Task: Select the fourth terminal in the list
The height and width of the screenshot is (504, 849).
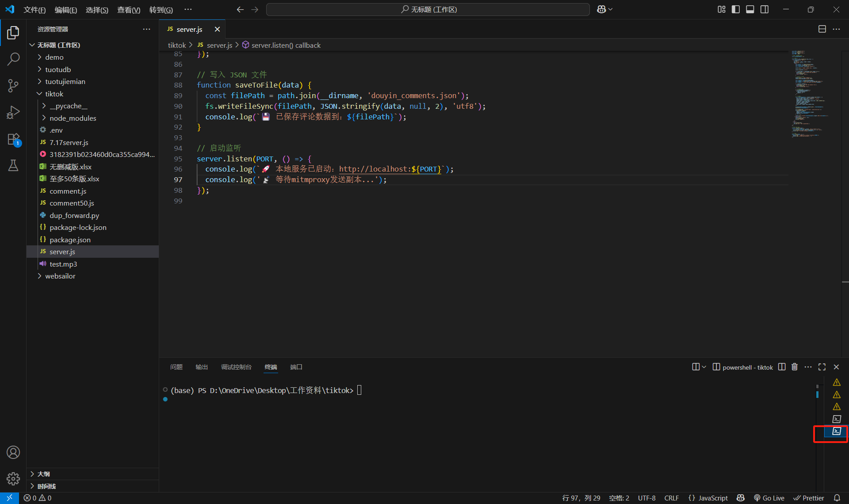Action: [836, 419]
